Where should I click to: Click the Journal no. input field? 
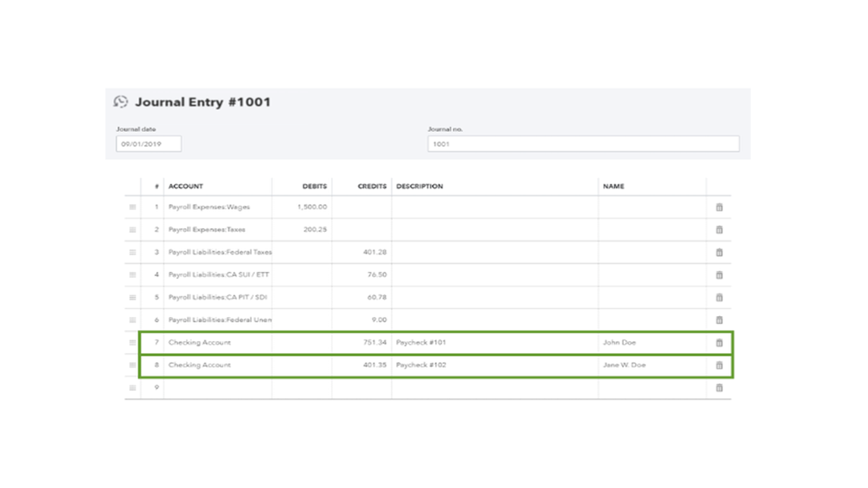[x=583, y=144]
